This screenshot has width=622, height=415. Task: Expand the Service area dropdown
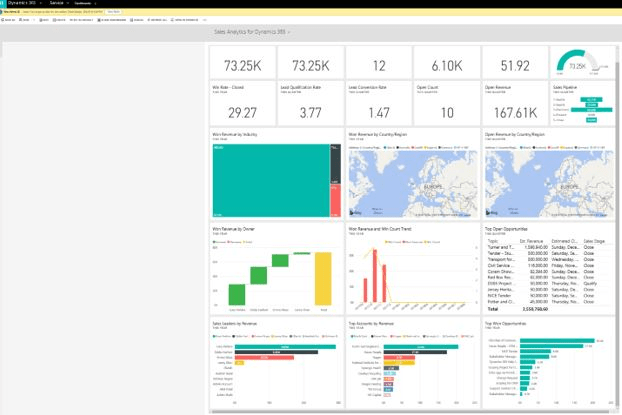59,3
